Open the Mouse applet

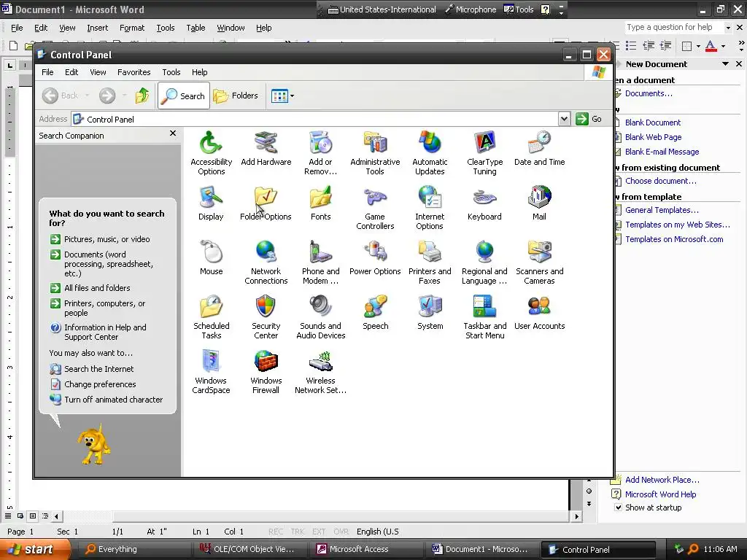(211, 258)
